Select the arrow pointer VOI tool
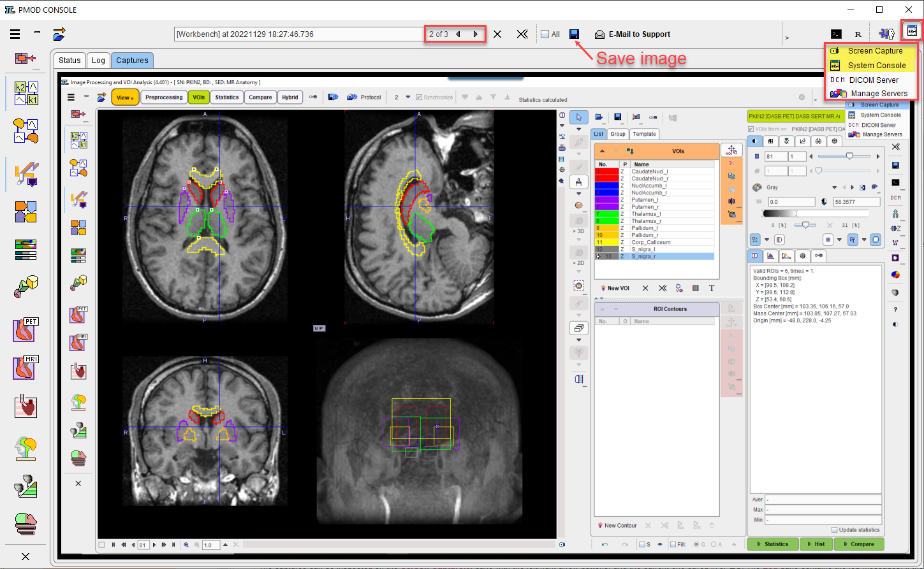 (578, 117)
